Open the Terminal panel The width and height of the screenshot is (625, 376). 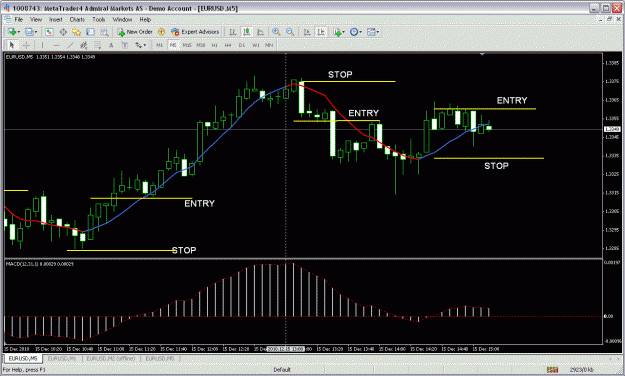90,32
